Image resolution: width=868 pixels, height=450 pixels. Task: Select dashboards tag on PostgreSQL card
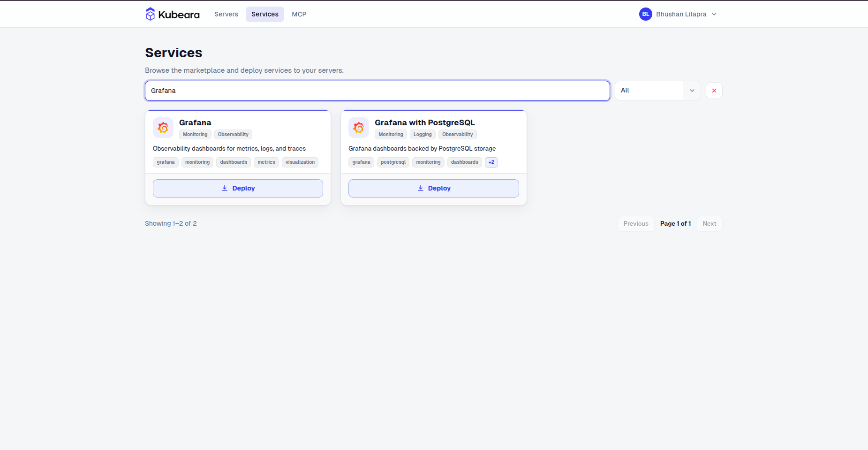(465, 162)
